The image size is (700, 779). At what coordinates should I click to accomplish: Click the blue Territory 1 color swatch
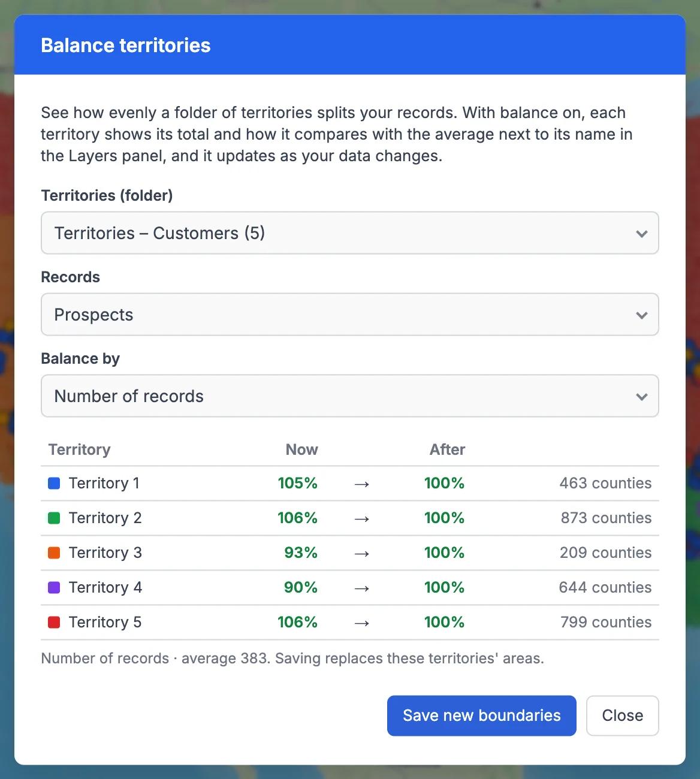point(54,483)
